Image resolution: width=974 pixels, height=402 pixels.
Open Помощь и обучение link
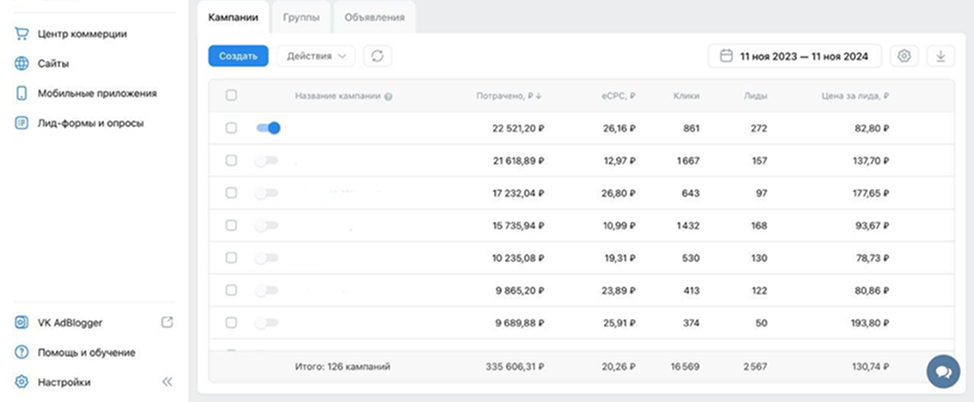tap(86, 353)
